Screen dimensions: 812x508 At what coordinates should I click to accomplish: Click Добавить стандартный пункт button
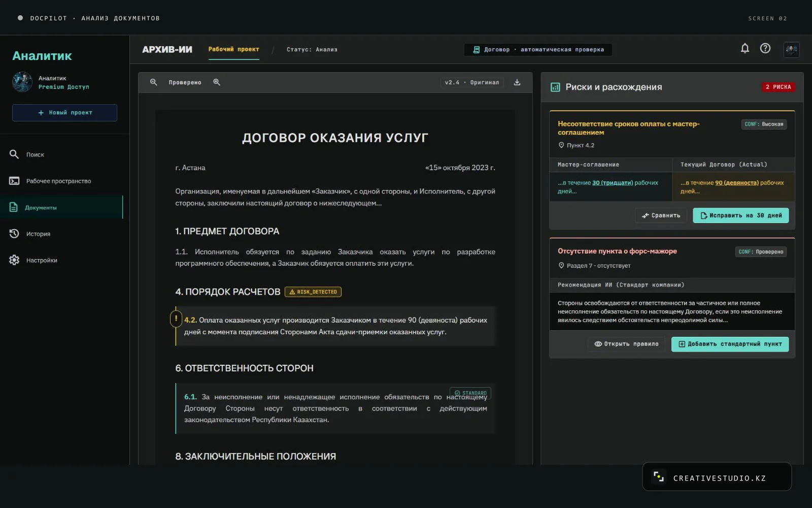tap(730, 344)
